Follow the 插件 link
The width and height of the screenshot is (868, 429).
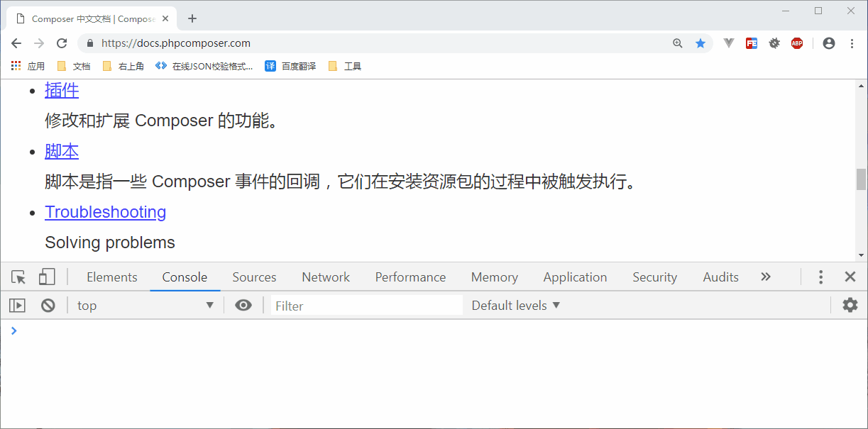62,90
